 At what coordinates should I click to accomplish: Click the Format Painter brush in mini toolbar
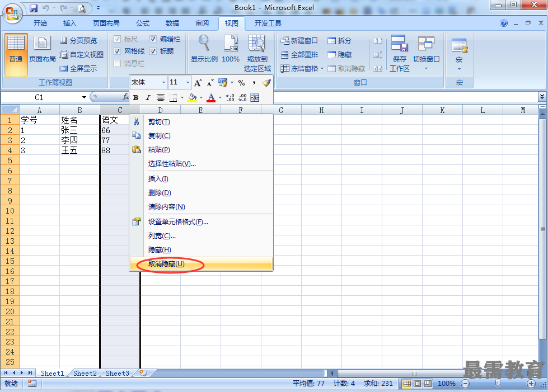click(266, 83)
